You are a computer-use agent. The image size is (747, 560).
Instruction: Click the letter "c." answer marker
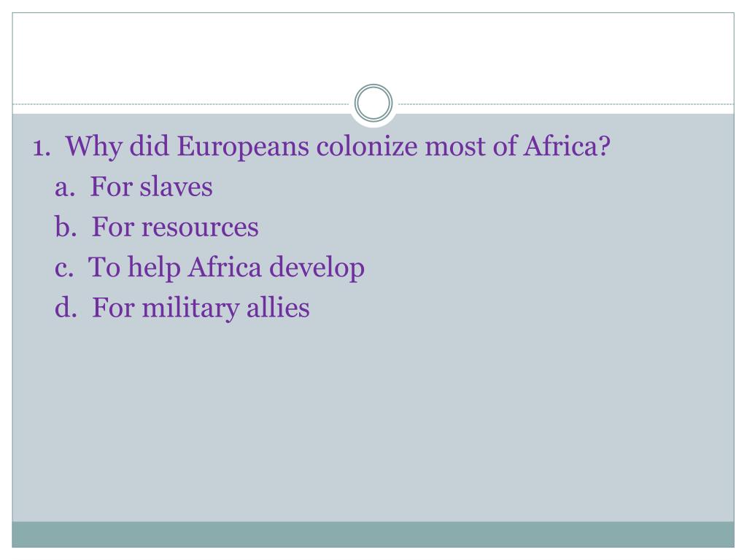(64, 268)
